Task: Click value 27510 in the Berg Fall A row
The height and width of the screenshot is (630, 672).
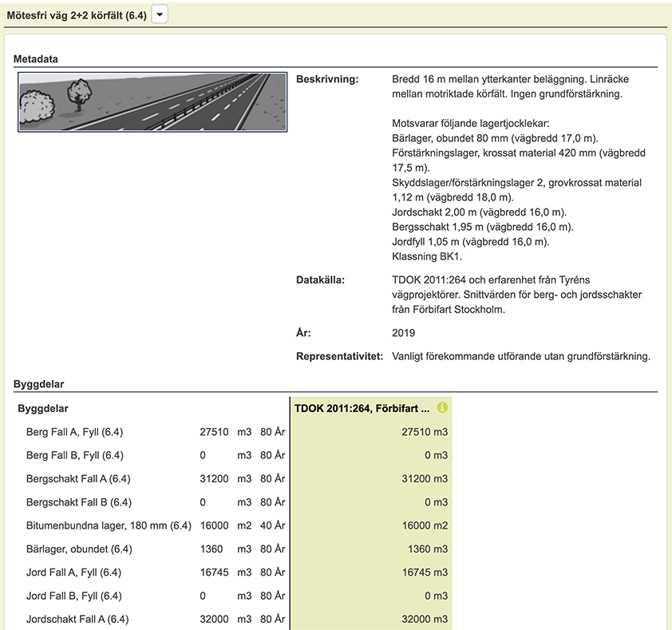Action: point(214,432)
